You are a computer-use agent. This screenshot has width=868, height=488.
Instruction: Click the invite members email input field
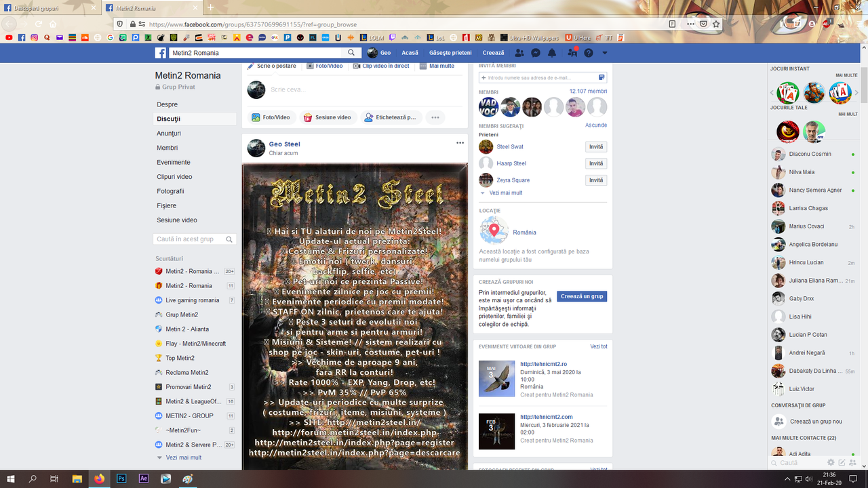[x=542, y=78]
